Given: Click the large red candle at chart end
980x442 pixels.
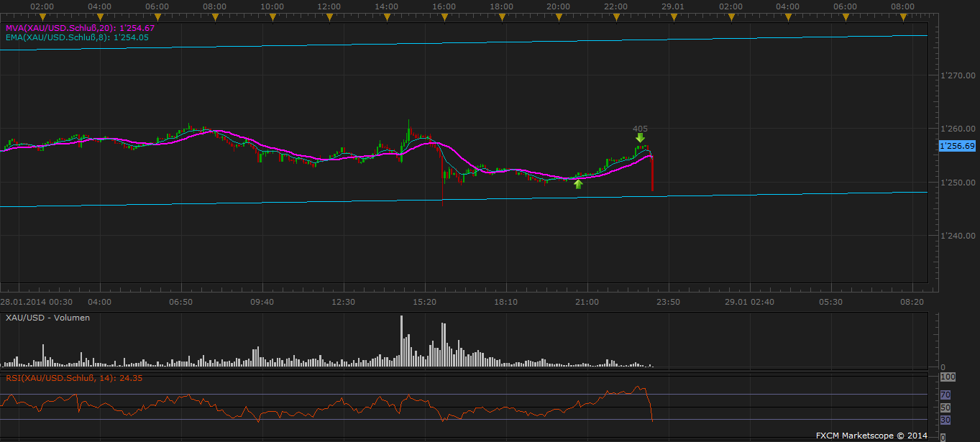Looking at the screenshot, I should click(x=651, y=174).
